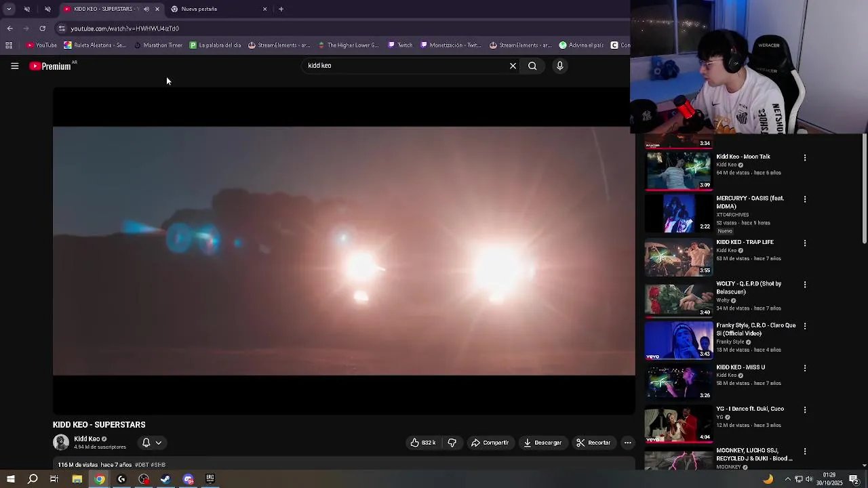Open the Ruleta Aleatoria bookmark

[x=95, y=45]
